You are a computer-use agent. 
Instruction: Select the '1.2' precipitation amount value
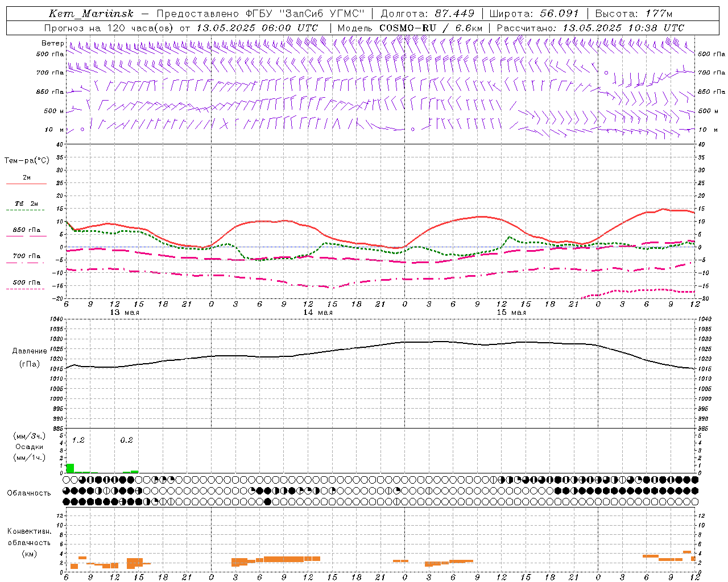[x=78, y=440]
